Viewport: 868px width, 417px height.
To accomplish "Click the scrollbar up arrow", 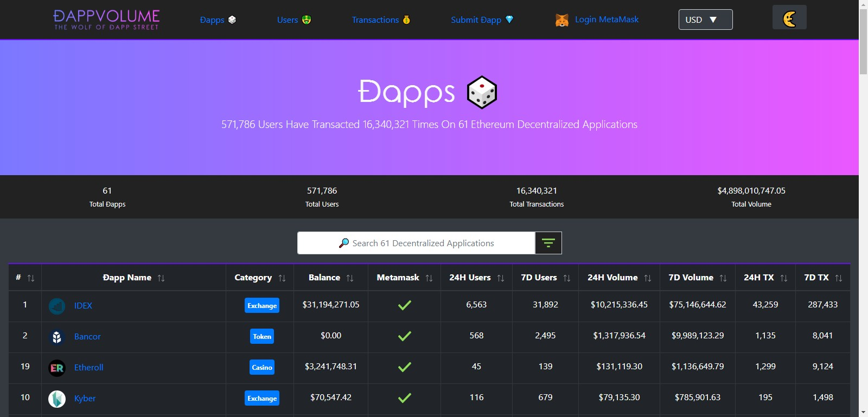I will click(863, 4).
